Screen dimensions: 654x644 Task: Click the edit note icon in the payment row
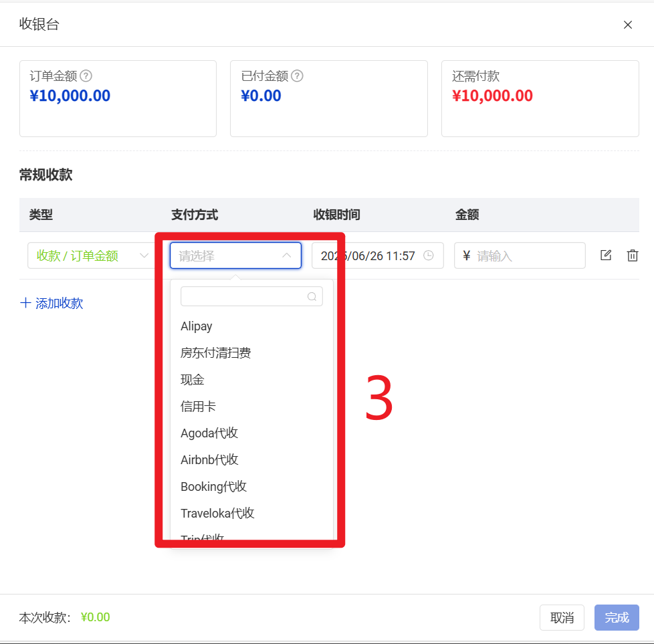[x=606, y=255]
